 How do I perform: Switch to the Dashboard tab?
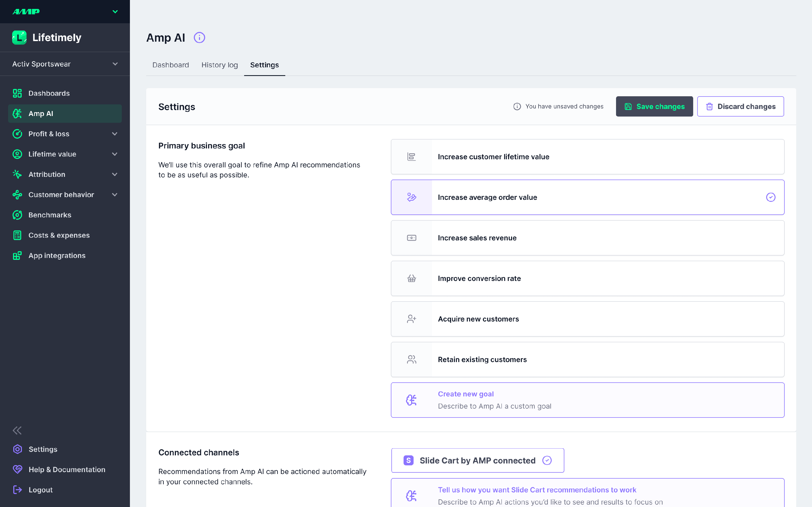point(171,65)
